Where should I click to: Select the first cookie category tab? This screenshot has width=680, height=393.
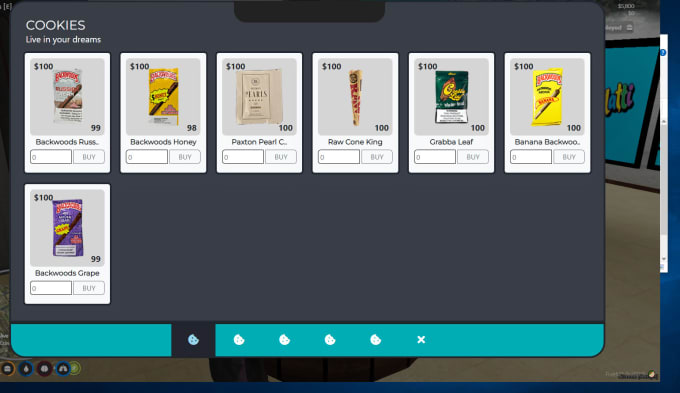click(x=193, y=340)
